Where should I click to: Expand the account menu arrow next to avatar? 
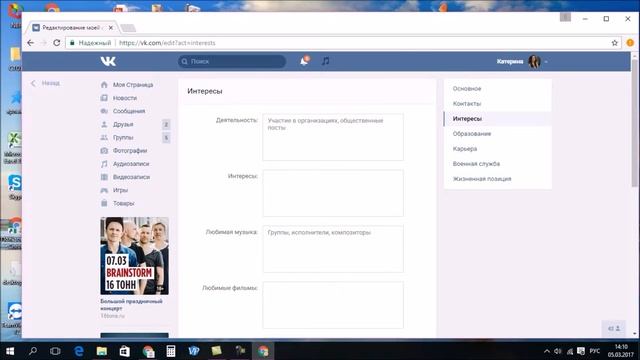tap(546, 62)
